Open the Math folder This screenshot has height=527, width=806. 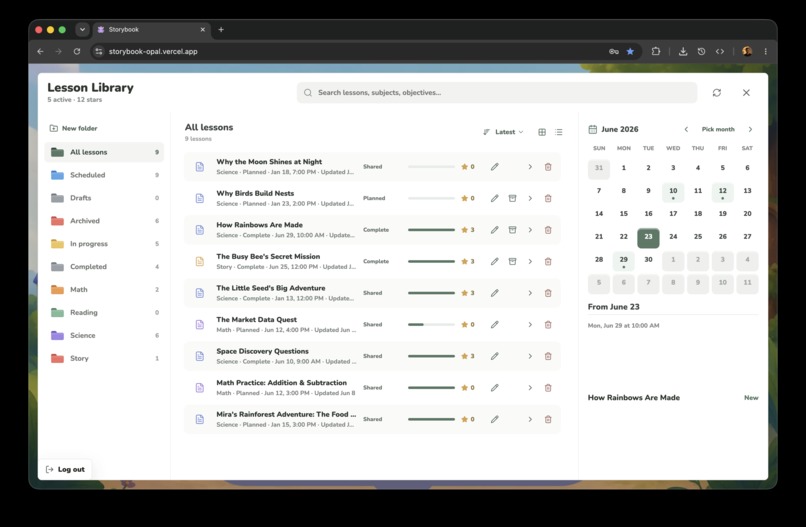(104, 289)
